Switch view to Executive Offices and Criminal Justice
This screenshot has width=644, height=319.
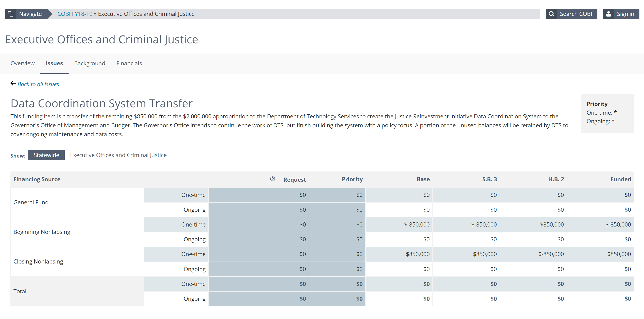point(118,155)
